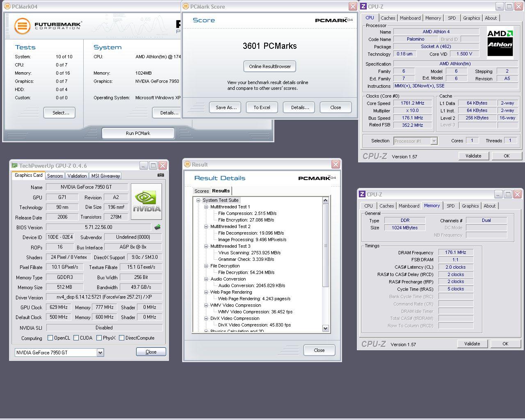Open the NVIDIA GeForce 7950 GT dropdown
The width and height of the screenshot is (525, 420).
pos(100,352)
